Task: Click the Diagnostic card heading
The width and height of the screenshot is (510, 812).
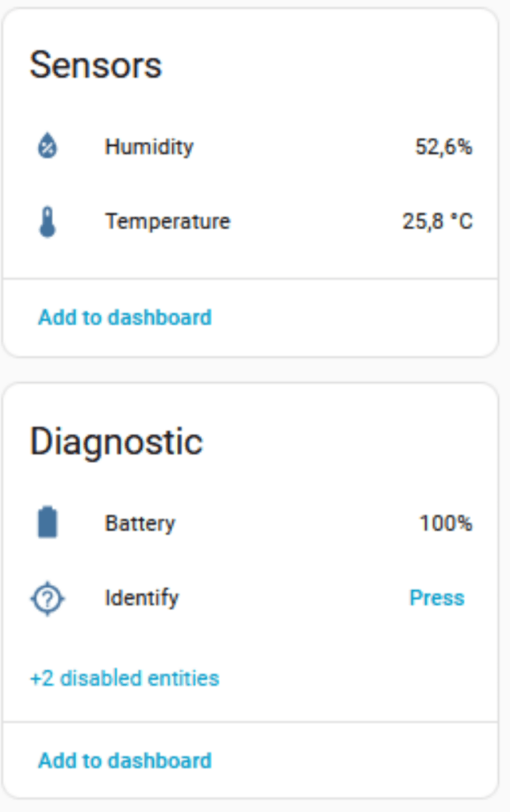Action: coord(117,442)
